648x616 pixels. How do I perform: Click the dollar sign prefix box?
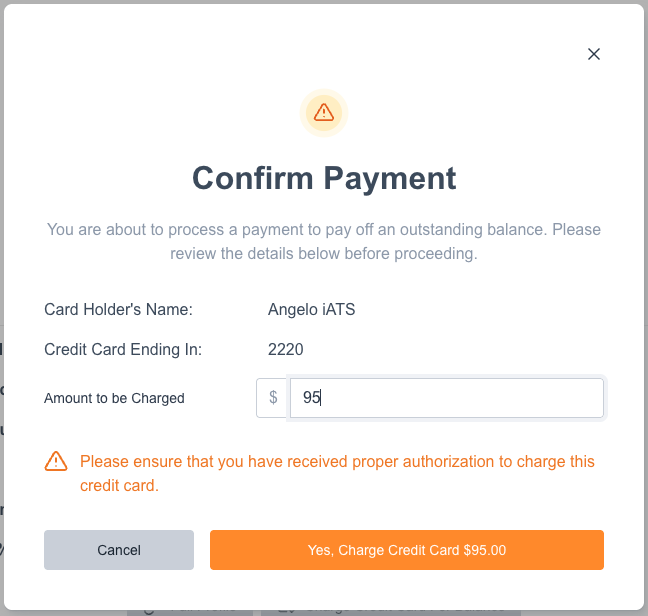[272, 397]
